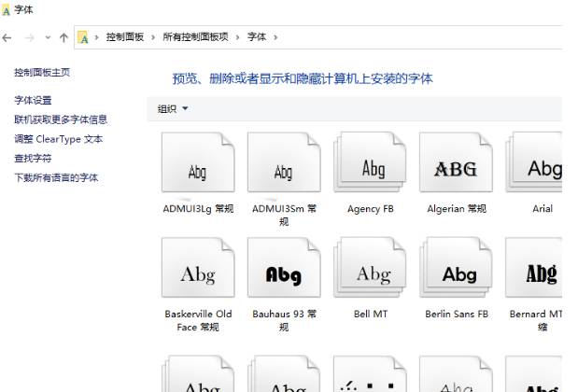Expand the 组织 dropdown menu

(x=173, y=109)
